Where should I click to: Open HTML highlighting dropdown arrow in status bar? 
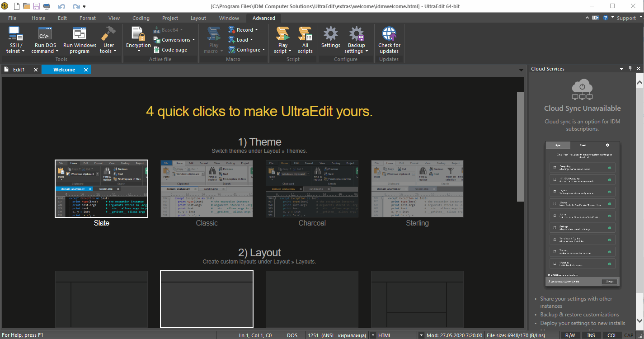(x=421, y=335)
